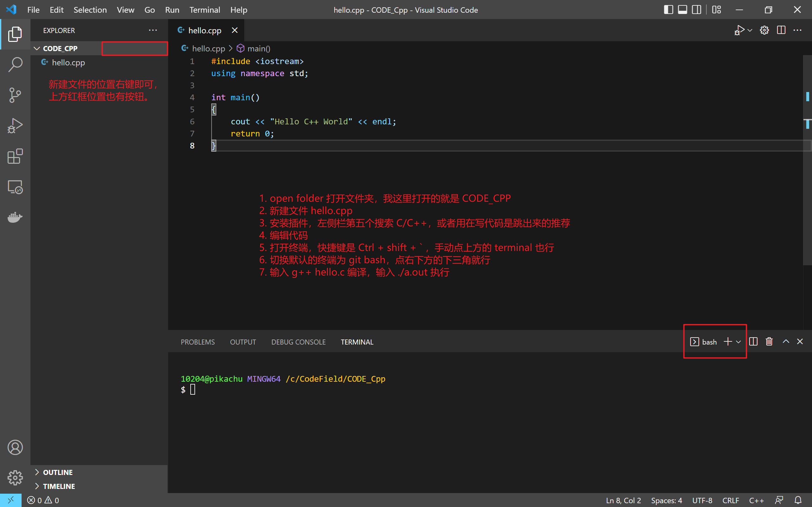The height and width of the screenshot is (507, 812).
Task: Split the terminal
Action: click(753, 341)
